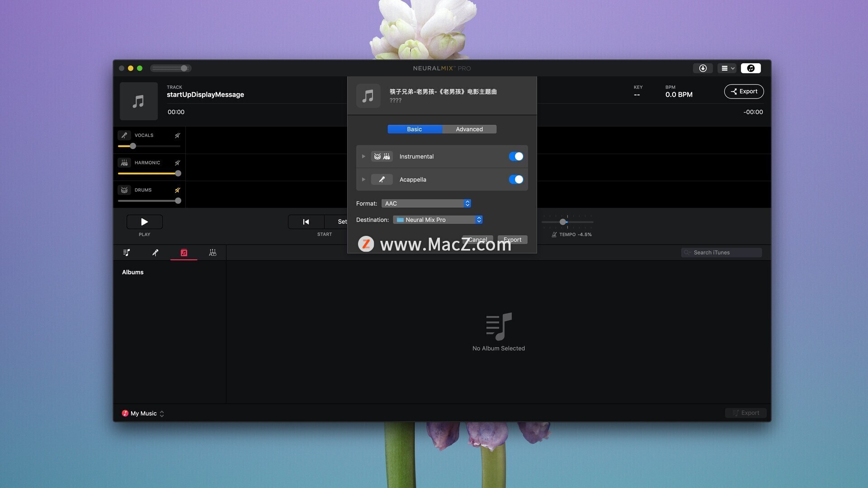
Task: Open the My Music source dropdown
Action: 143,413
